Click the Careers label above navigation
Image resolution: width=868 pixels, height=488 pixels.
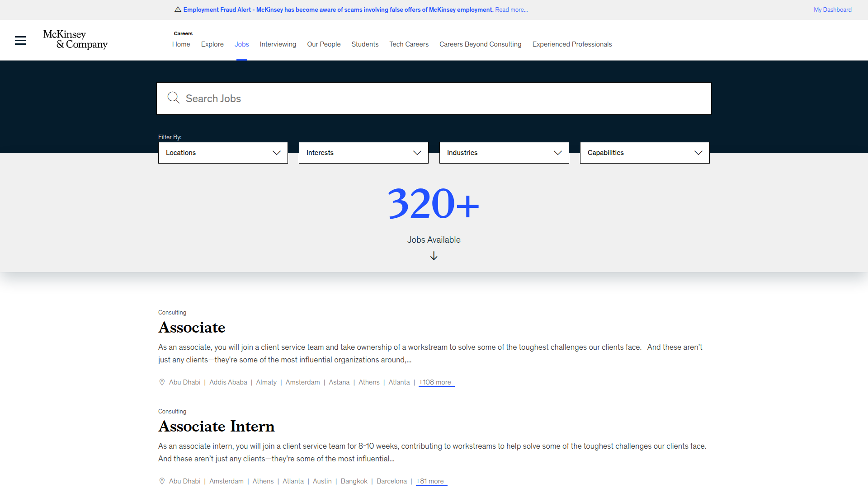pos(183,33)
